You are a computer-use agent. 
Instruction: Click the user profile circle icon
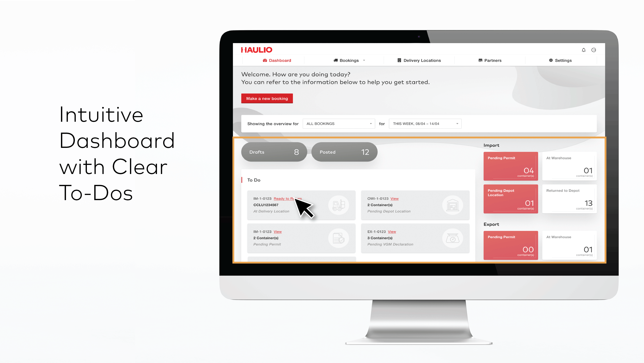594,50
